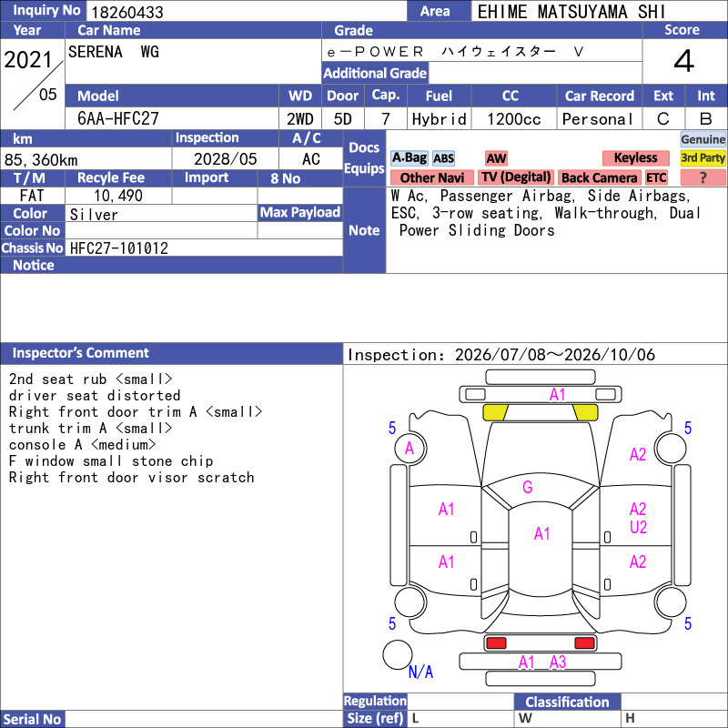Click the red question mark badge

click(x=703, y=177)
